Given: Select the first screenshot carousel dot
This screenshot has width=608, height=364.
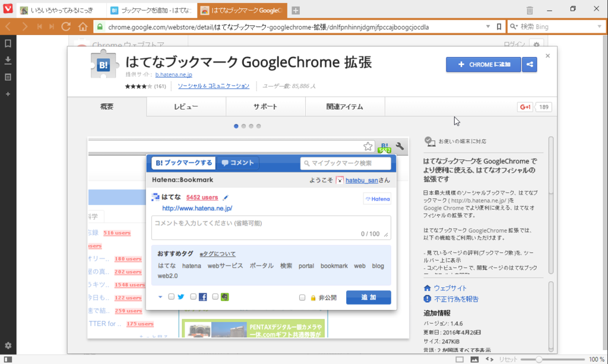Looking at the screenshot, I should pos(236,126).
